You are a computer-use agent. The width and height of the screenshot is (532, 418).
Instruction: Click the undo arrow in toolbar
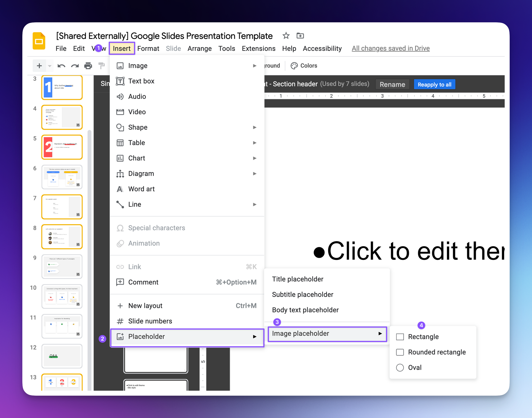click(61, 66)
